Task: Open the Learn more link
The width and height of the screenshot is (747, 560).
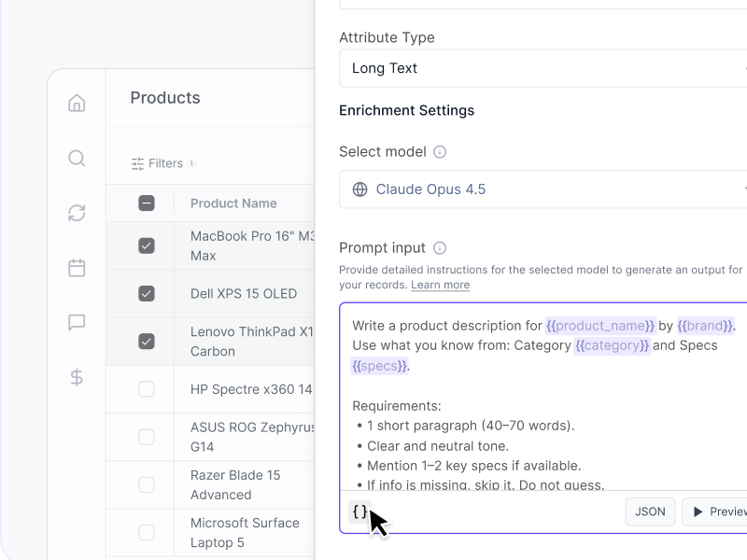Action: (440, 285)
